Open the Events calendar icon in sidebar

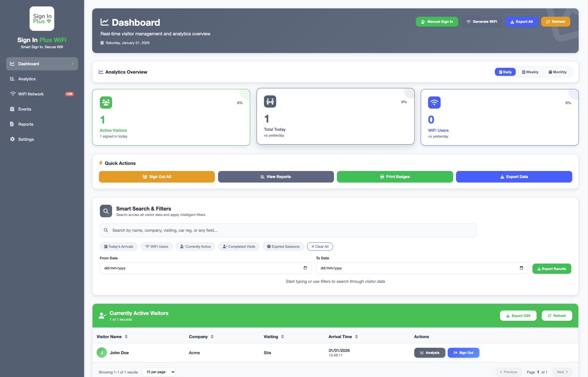12,109
